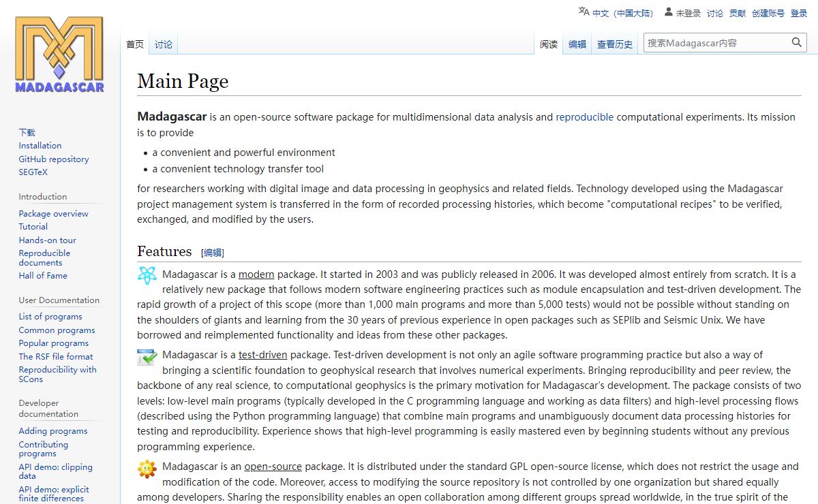This screenshot has height=504, width=818.
Task: Open the 查看历史 tab
Action: point(615,44)
